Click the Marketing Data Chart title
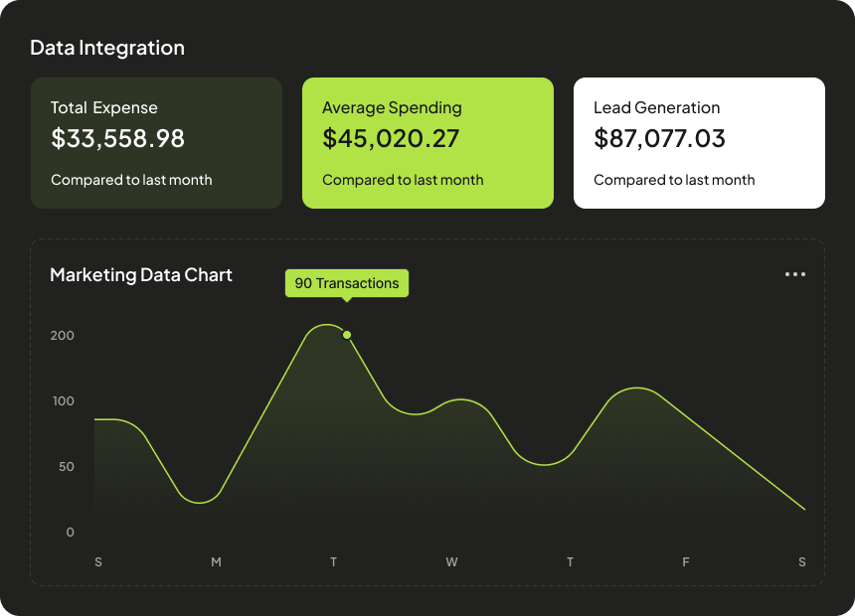 click(x=141, y=275)
